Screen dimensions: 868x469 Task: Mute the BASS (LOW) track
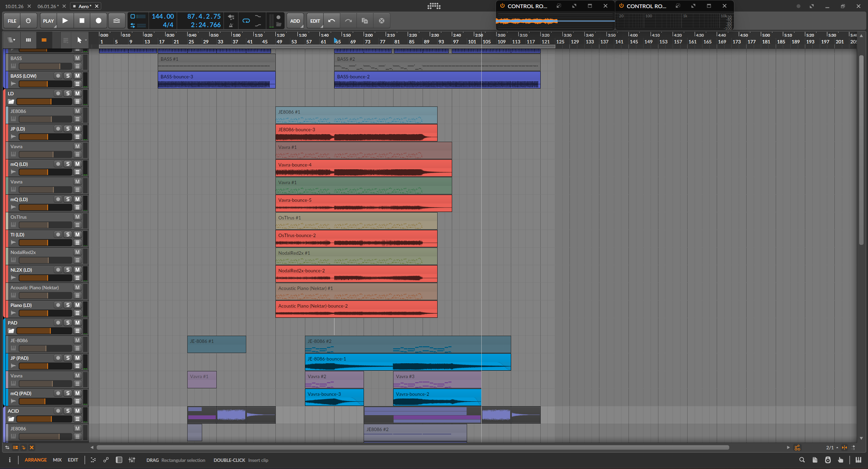click(78, 76)
